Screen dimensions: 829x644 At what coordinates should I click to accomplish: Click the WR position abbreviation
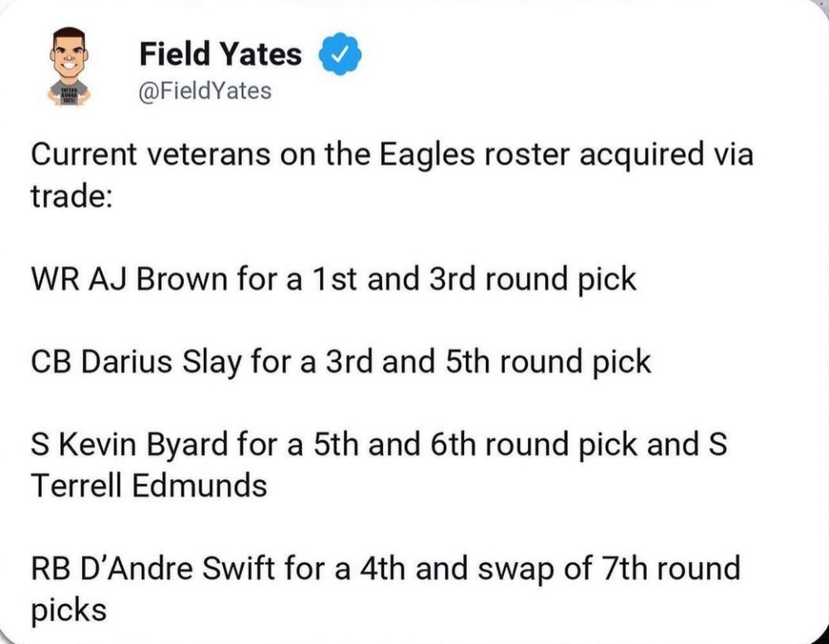point(55,278)
